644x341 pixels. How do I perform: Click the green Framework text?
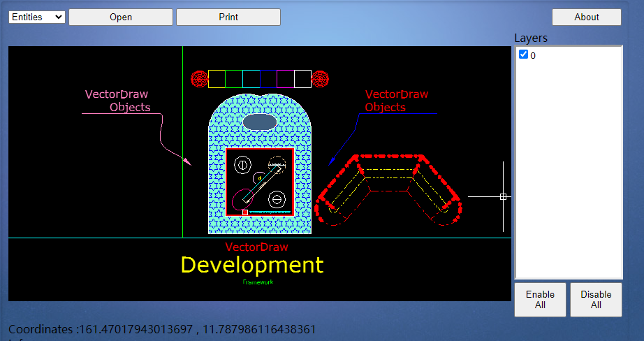[258, 282]
